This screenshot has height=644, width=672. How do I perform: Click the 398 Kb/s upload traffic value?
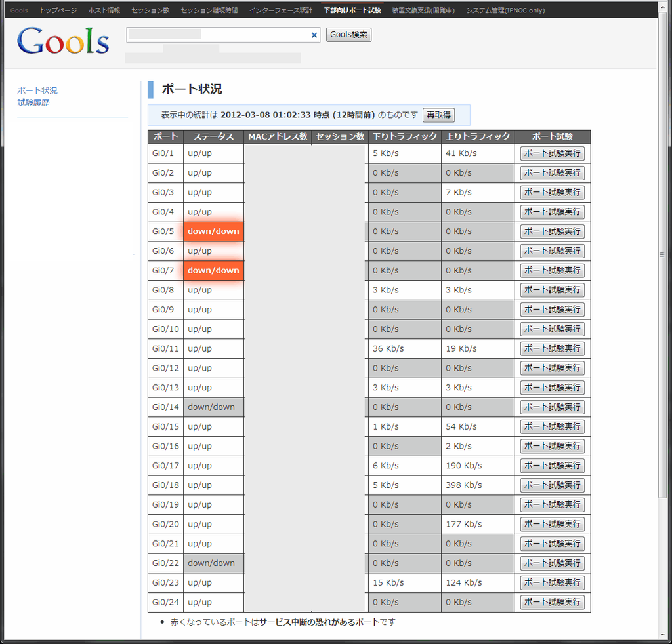pyautogui.click(x=464, y=485)
